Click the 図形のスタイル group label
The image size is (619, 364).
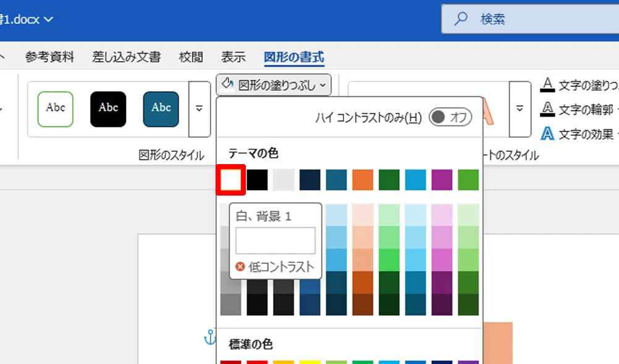click(171, 155)
